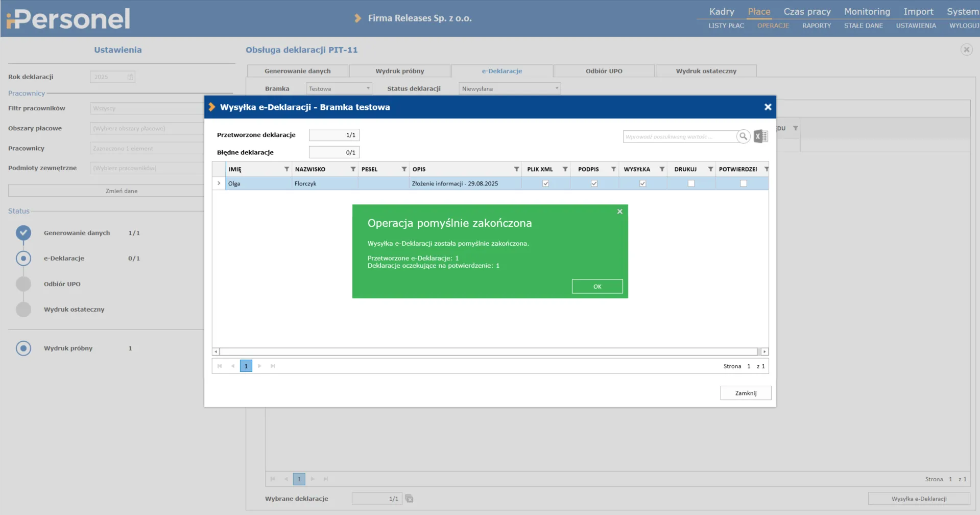Screen dimensions: 980x515
Task: Toggle POTWIERDZENIE checkbox for Olga Florczyk
Action: (743, 183)
